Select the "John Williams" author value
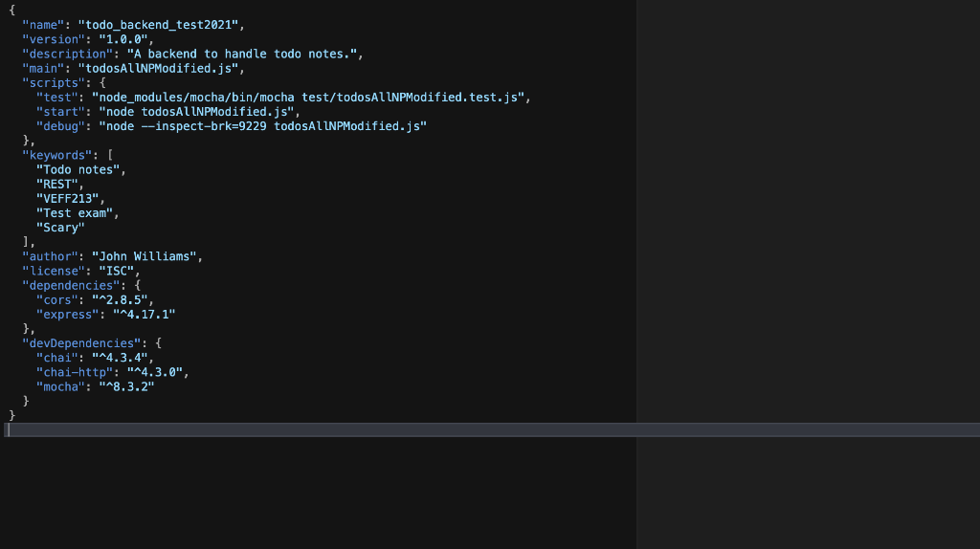980x549 pixels. pyautogui.click(x=145, y=256)
